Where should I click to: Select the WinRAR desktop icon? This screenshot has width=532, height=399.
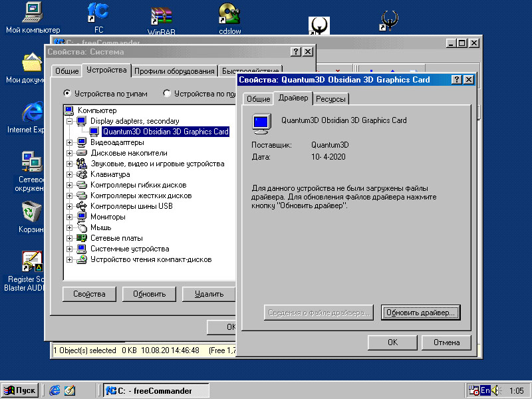pyautogui.click(x=161, y=16)
